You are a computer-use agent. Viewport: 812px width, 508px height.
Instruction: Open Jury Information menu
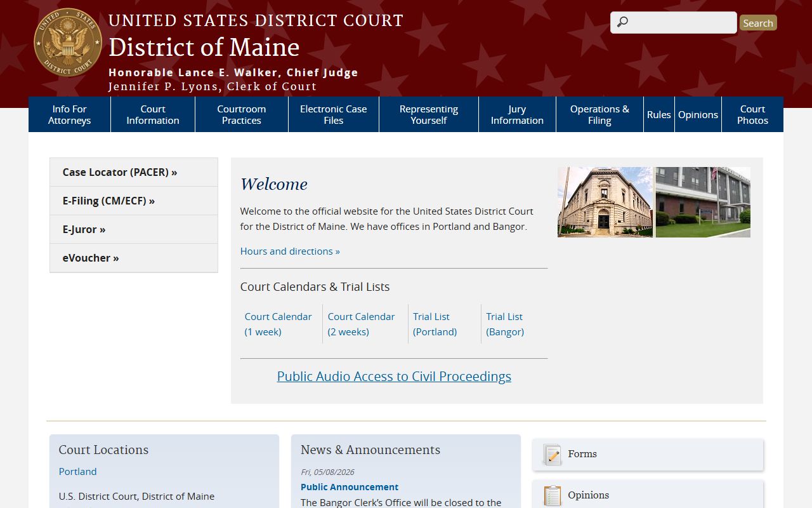point(517,114)
